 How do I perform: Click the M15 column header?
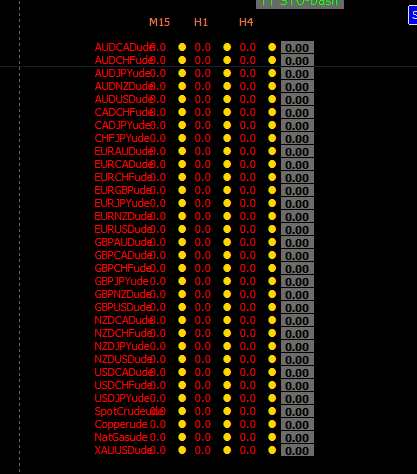click(159, 22)
